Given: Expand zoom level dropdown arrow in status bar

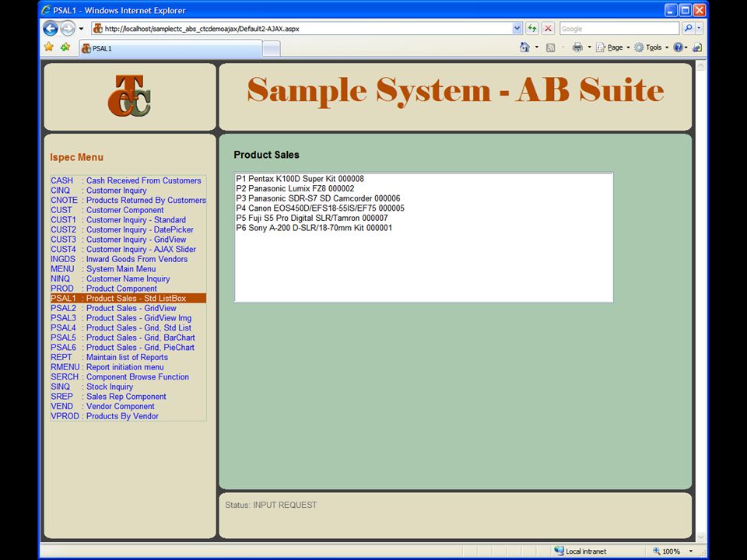Looking at the screenshot, I should tap(691, 551).
